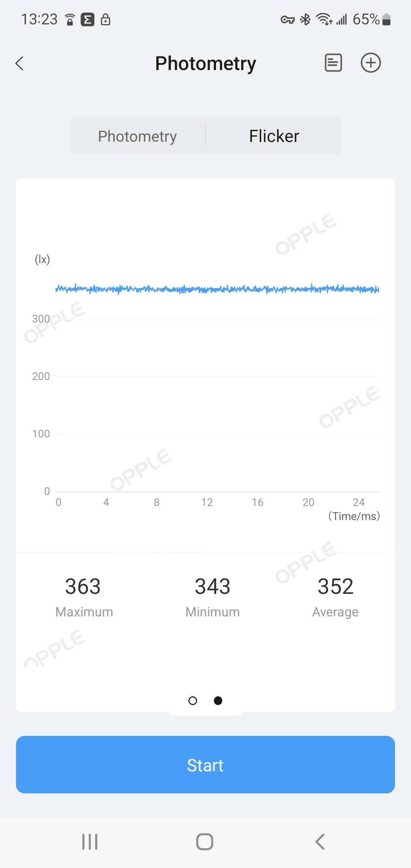The width and height of the screenshot is (411, 868).
Task: Tap the Minimum value 343
Action: [x=212, y=586]
